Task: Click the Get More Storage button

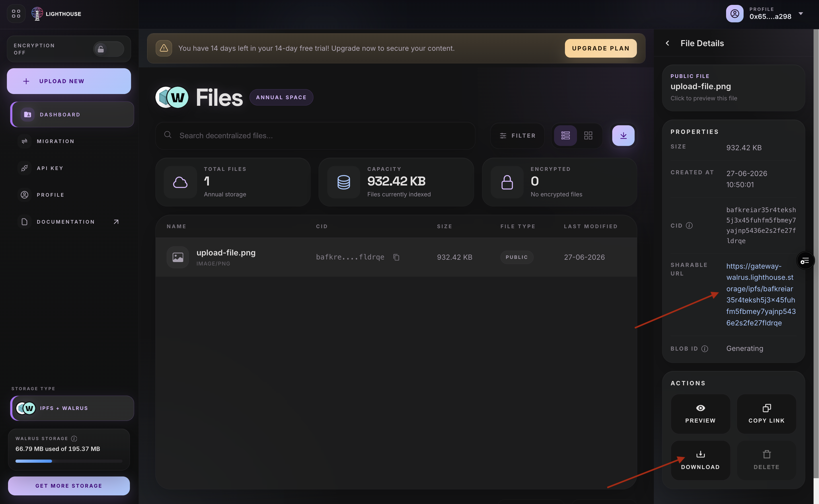Action: (x=69, y=486)
